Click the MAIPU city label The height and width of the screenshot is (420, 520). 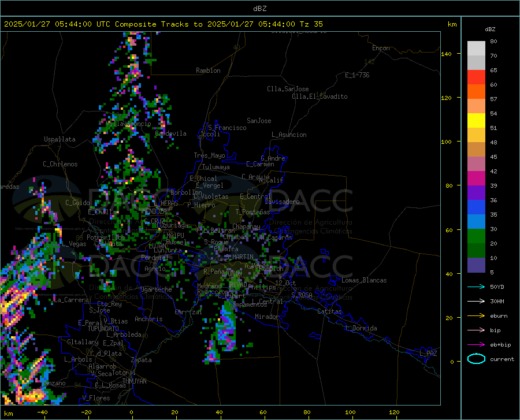pyautogui.click(x=175, y=235)
